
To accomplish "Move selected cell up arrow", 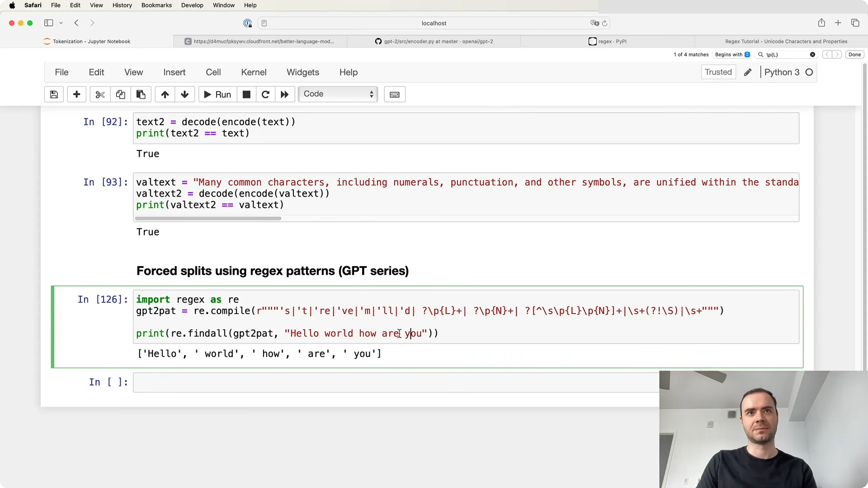I will [165, 94].
